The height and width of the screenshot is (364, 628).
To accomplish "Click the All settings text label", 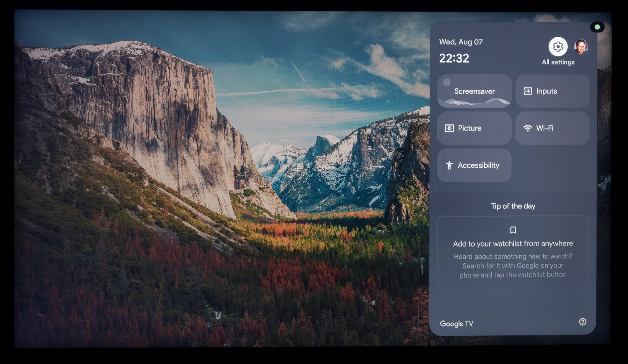I will (558, 62).
